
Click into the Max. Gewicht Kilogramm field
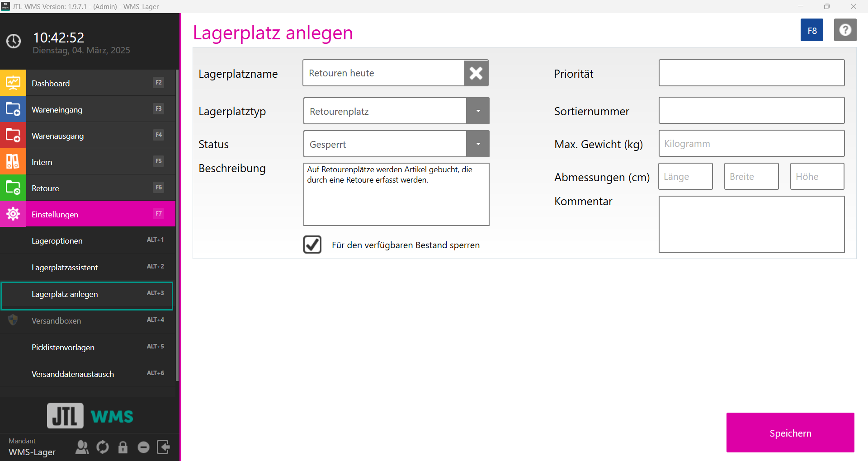click(751, 144)
